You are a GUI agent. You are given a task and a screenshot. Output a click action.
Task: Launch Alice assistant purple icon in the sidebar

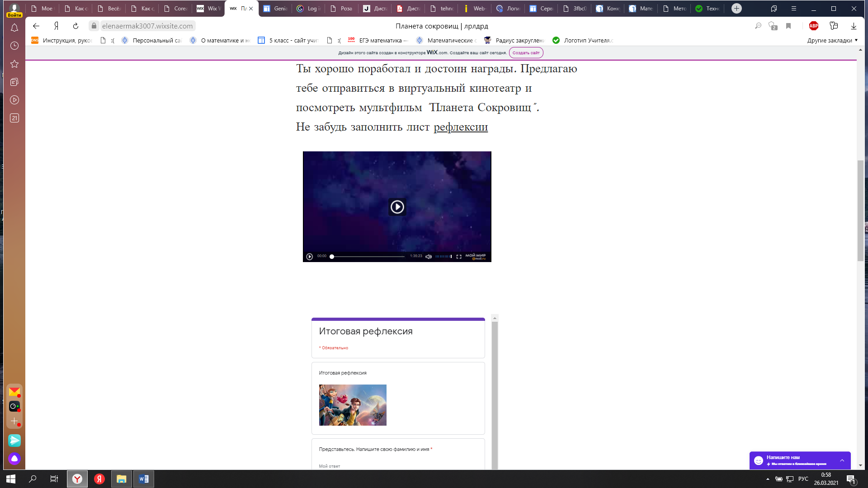pos(14,459)
